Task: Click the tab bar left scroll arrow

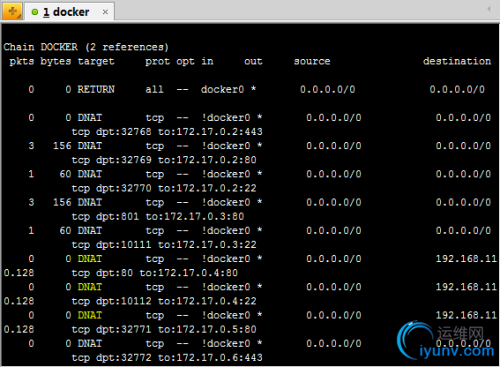Action: pos(489,9)
